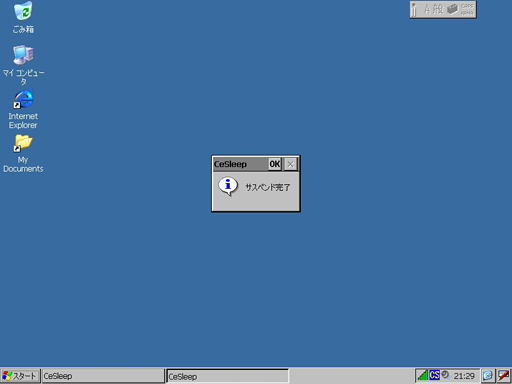This screenshot has height=384, width=512.
Task: Click the info icon in CeSleep dialog
Action: click(228, 186)
